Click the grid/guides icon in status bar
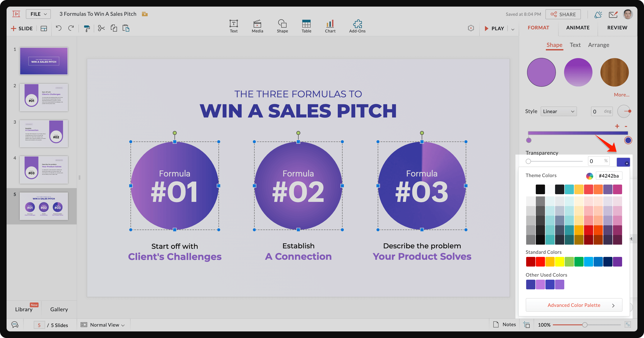Viewport: 644px width, 338px height. (x=527, y=325)
